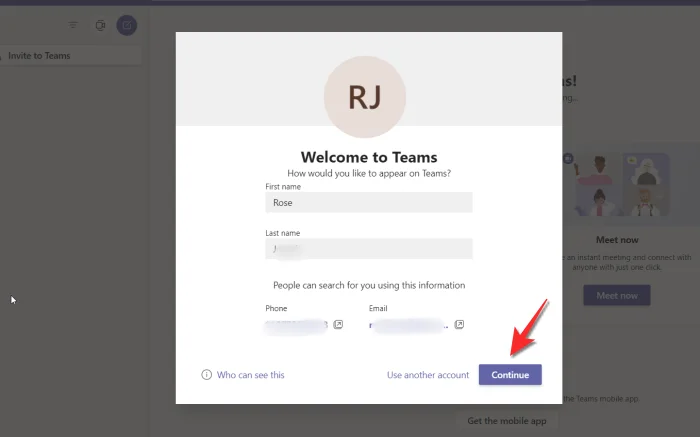This screenshot has width=700, height=437.
Task: Open Who can see this link
Action: tap(250, 375)
